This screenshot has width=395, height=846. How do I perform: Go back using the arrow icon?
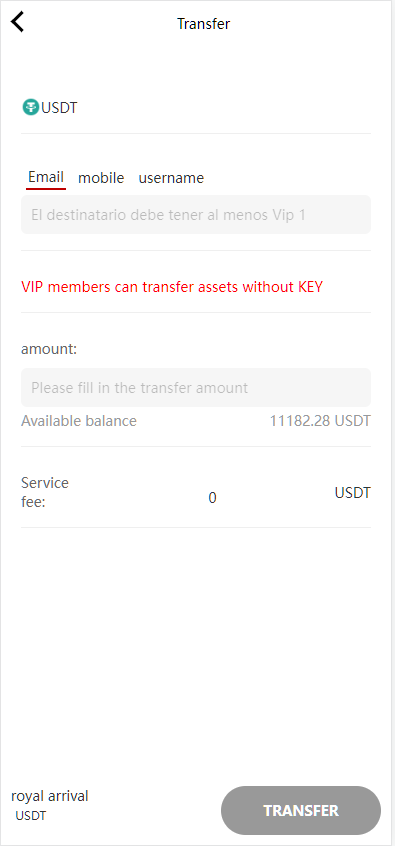pyautogui.click(x=18, y=22)
